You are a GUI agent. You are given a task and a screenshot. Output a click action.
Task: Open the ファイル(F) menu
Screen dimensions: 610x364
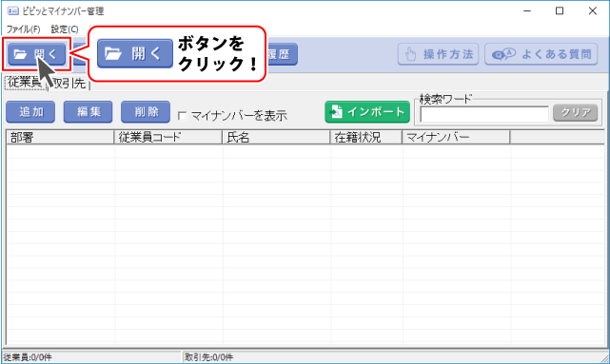click(x=24, y=29)
